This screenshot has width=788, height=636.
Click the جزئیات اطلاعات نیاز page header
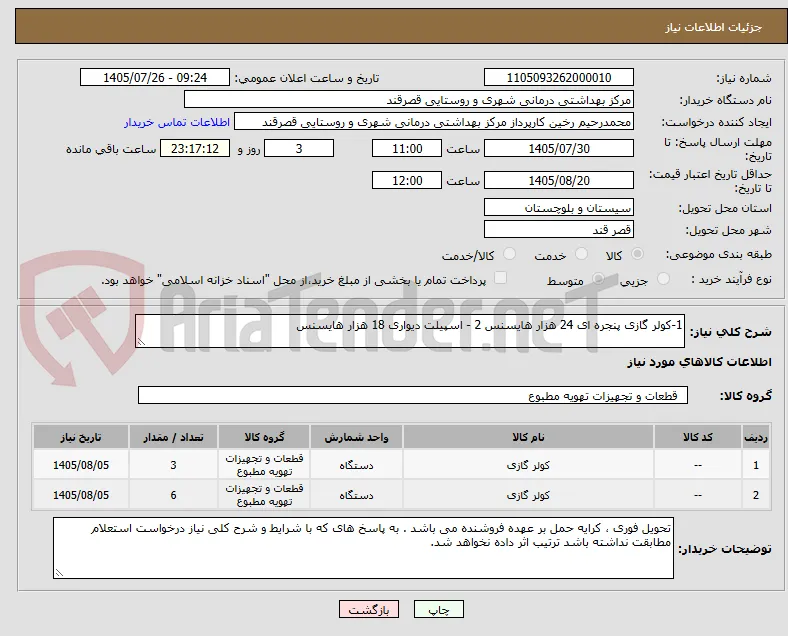pos(714,27)
